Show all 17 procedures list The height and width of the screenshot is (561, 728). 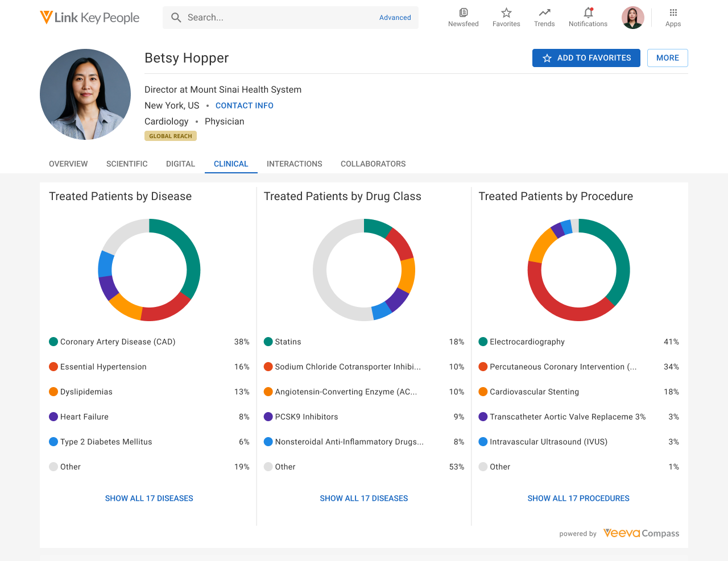(578, 498)
